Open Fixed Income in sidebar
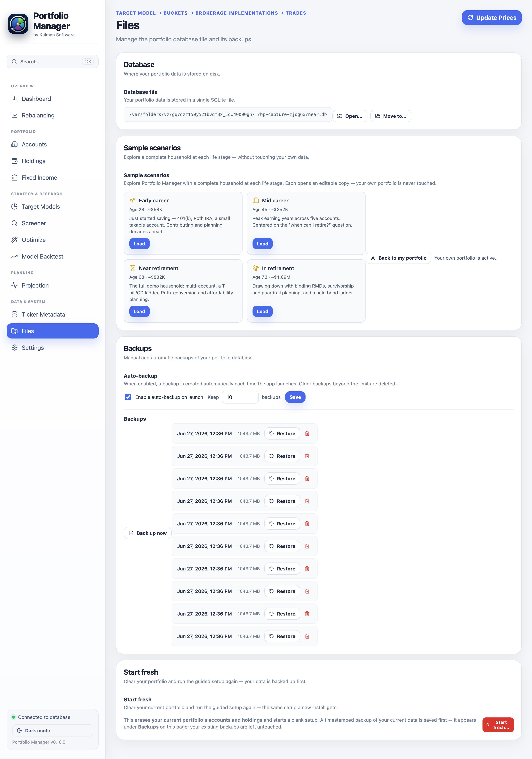The image size is (532, 759). click(53, 177)
